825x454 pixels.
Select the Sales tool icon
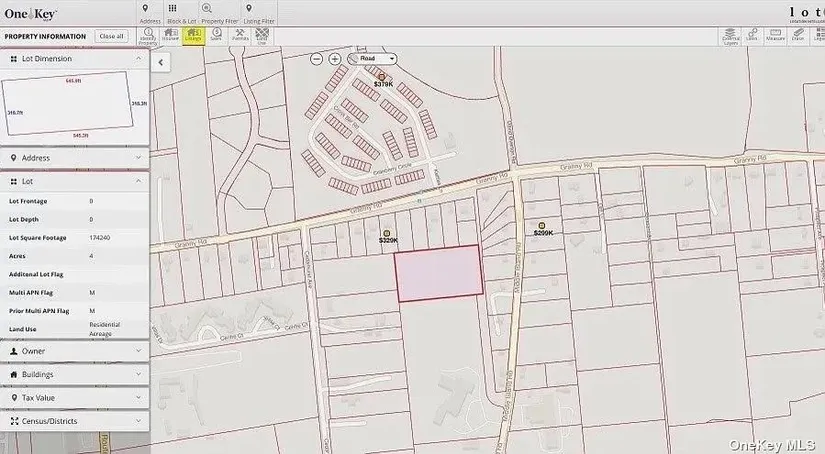tap(216, 36)
